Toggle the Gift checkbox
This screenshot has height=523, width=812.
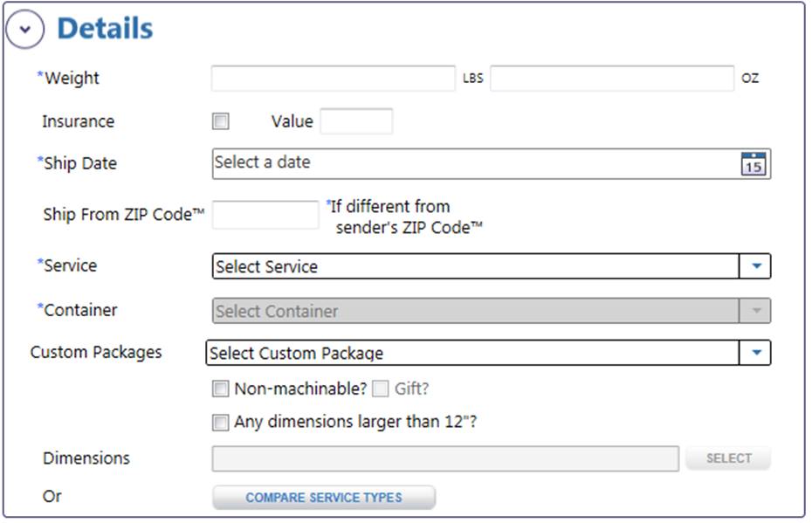[x=381, y=389]
